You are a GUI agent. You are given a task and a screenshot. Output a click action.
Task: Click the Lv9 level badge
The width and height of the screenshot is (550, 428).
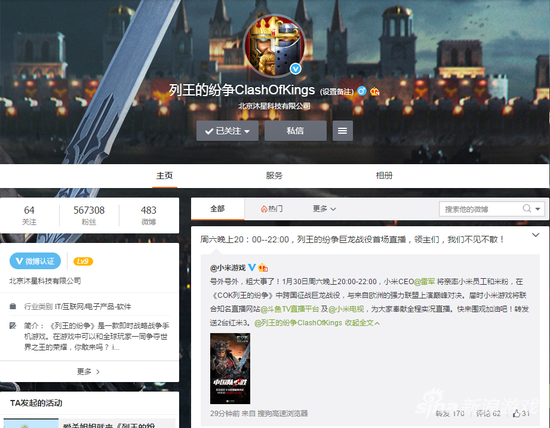click(x=83, y=261)
